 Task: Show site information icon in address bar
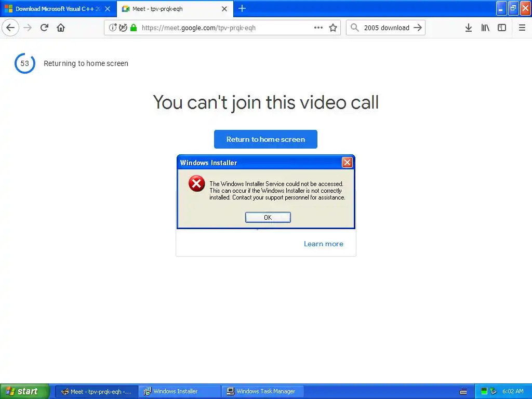click(x=113, y=28)
